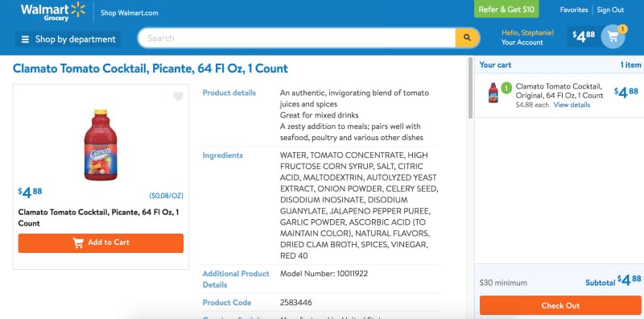
Task: Click the green quantity badge in cart
Action: pos(506,88)
